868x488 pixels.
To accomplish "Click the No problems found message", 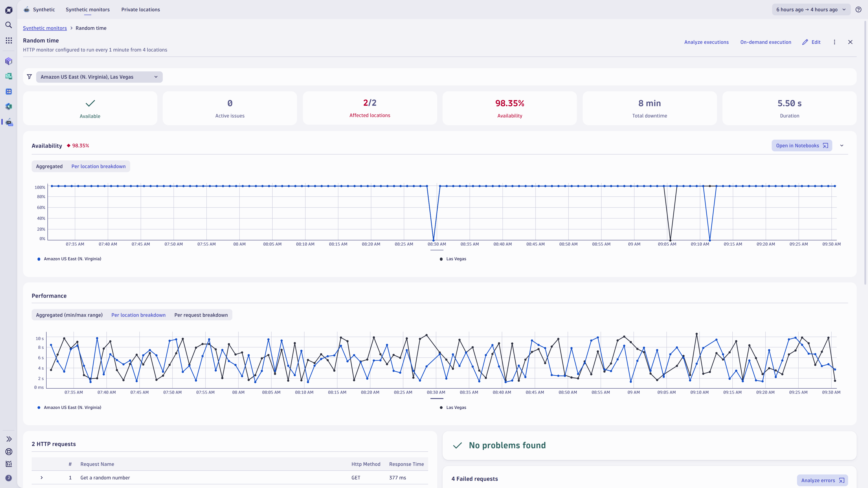I will click(x=507, y=445).
